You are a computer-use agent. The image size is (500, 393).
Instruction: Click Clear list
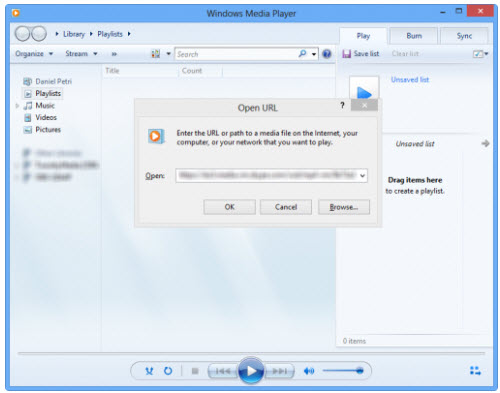tap(405, 54)
